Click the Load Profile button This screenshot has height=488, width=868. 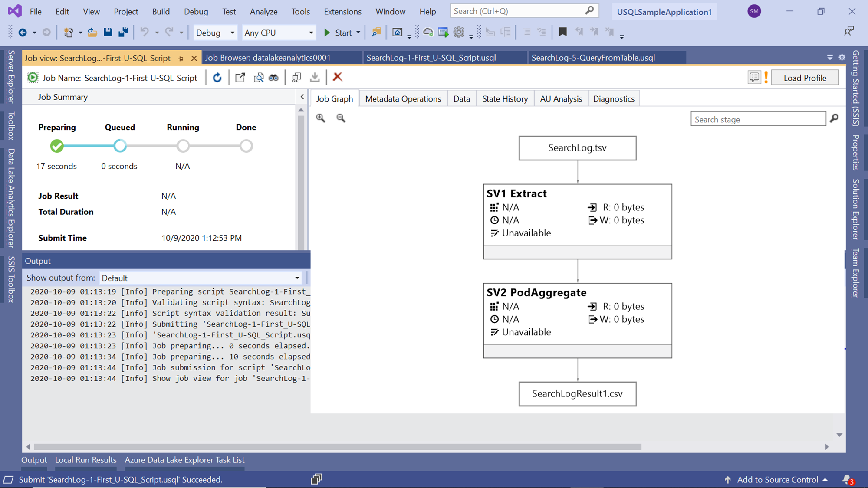tap(805, 78)
